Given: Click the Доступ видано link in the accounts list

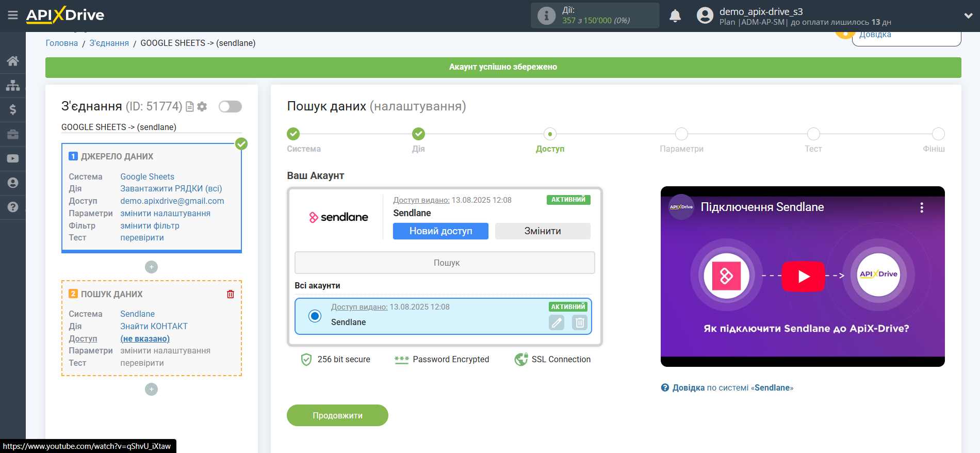Looking at the screenshot, I should pos(359,306).
